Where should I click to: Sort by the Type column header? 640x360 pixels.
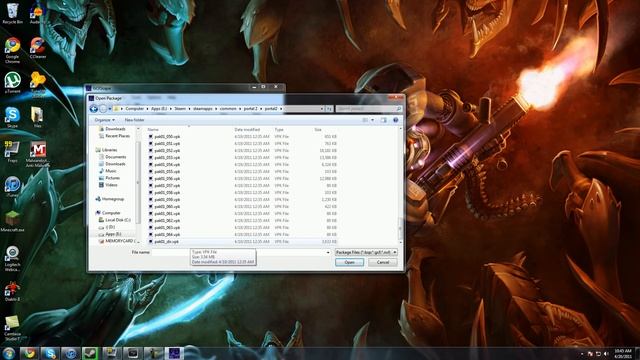pos(279,129)
